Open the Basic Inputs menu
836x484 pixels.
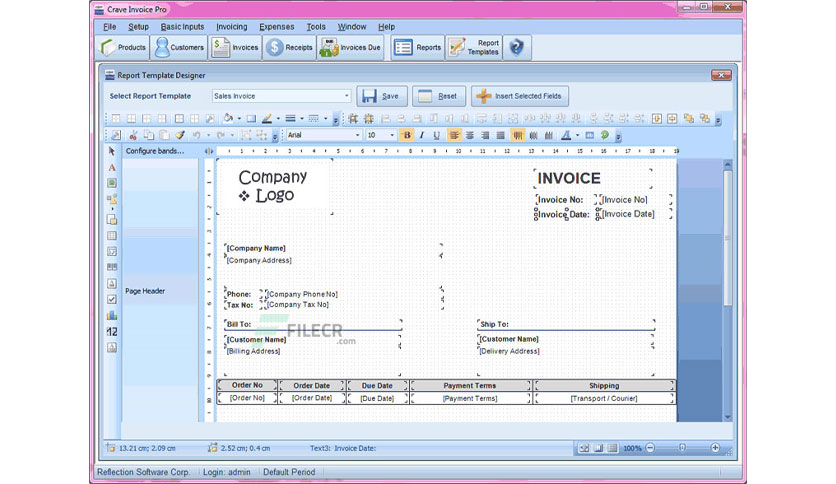182,27
